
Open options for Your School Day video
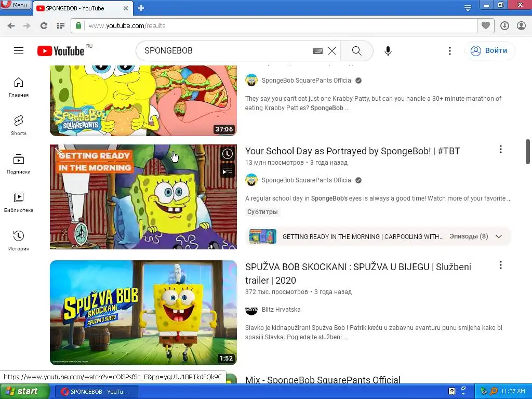pyautogui.click(x=500, y=149)
